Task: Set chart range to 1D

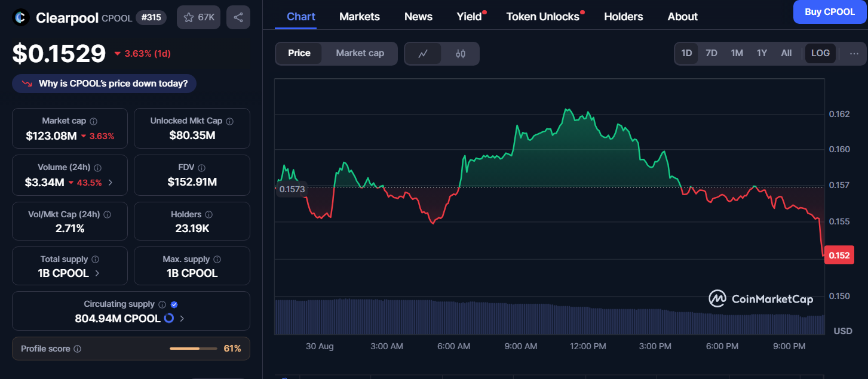Action: coord(686,53)
